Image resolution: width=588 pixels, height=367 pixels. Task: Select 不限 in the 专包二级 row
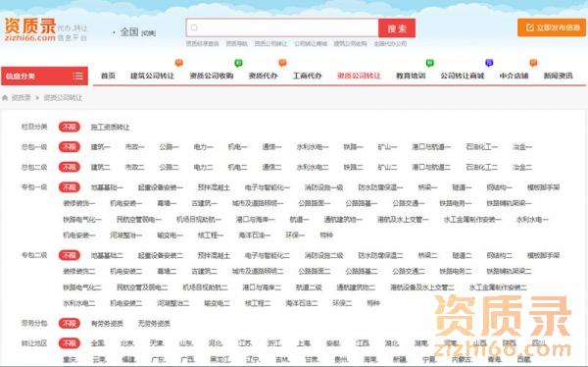point(70,255)
